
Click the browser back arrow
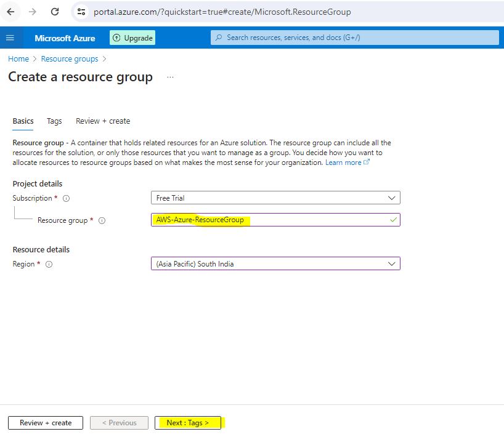point(10,12)
